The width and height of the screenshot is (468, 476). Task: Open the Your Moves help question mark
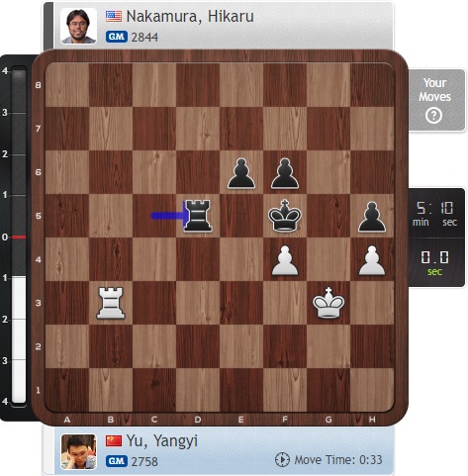[x=433, y=116]
